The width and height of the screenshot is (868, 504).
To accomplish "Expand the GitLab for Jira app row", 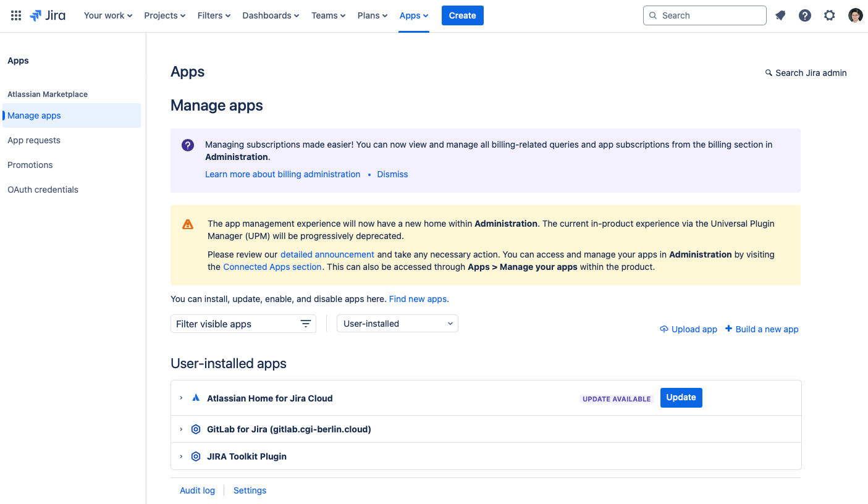I will pos(181,429).
